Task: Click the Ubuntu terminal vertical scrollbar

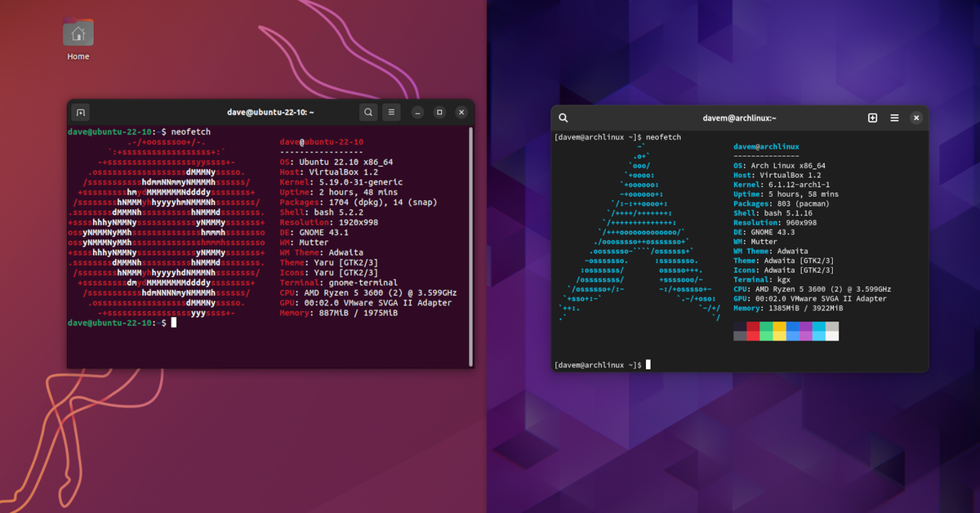Action: tap(470, 245)
